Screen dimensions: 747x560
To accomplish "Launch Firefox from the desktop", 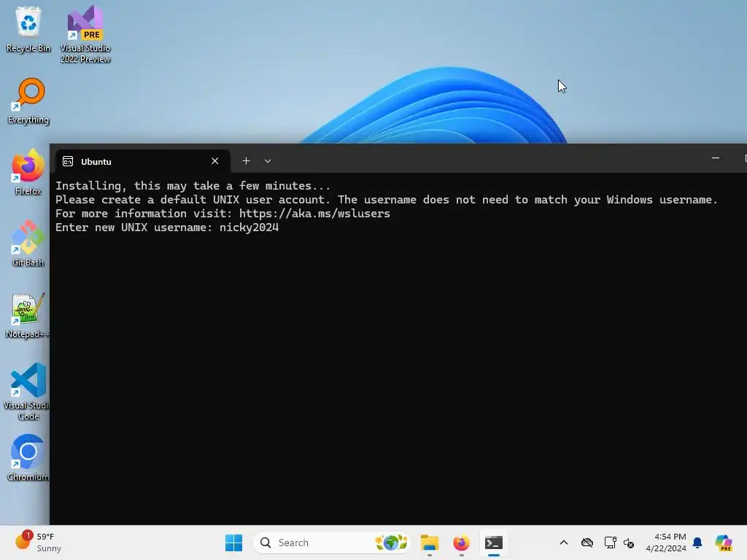I will 28,172.
